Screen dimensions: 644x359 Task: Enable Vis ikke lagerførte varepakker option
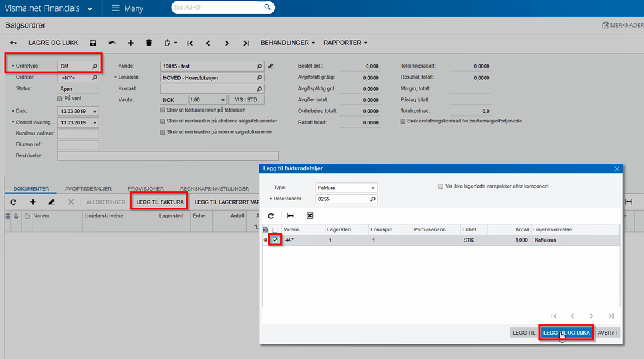pos(441,186)
